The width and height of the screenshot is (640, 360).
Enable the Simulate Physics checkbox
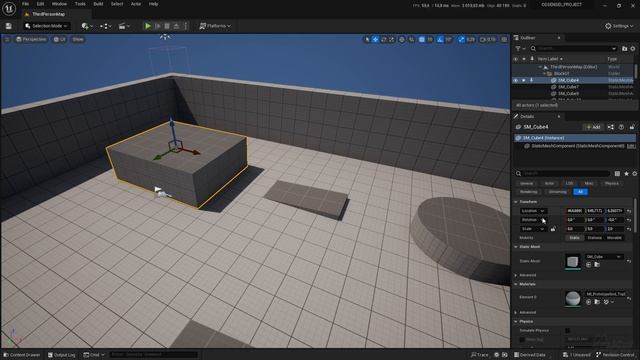568,330
